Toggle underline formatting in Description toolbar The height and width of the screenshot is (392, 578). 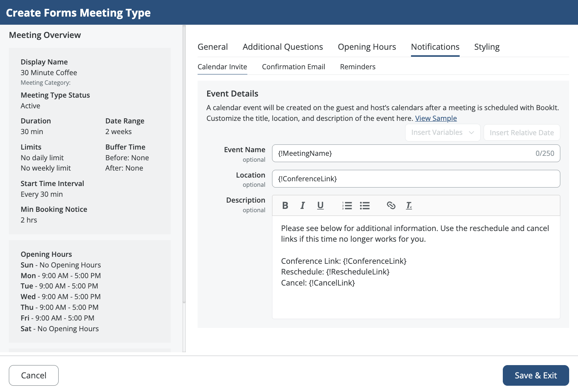(x=320, y=206)
